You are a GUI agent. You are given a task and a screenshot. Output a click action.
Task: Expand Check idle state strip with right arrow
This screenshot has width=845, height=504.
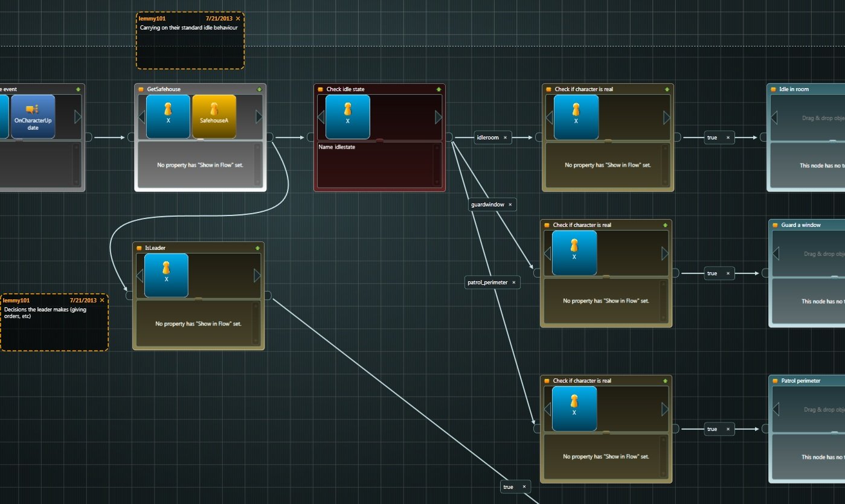click(x=439, y=117)
